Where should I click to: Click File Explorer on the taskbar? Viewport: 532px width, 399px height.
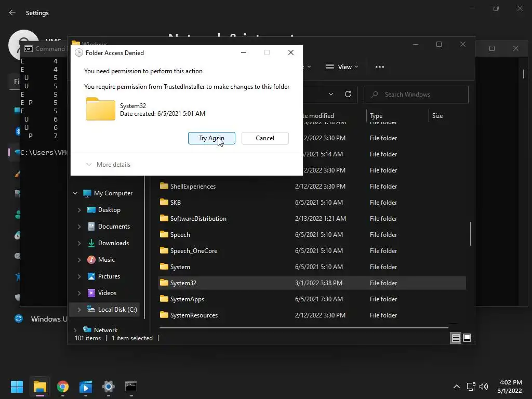tap(39, 387)
